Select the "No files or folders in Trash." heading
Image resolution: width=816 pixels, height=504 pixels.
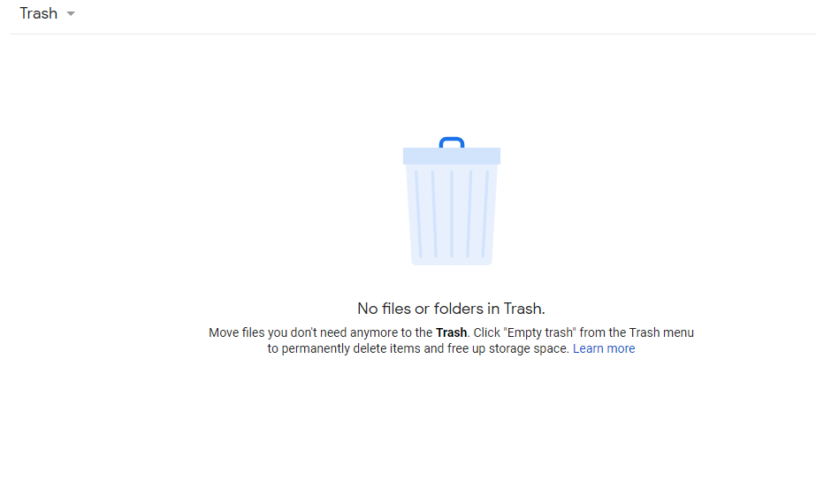click(x=451, y=309)
